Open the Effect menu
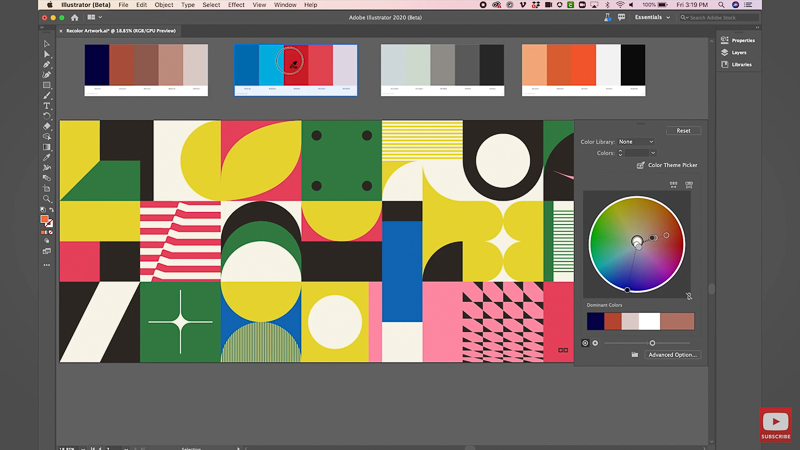 click(x=236, y=5)
